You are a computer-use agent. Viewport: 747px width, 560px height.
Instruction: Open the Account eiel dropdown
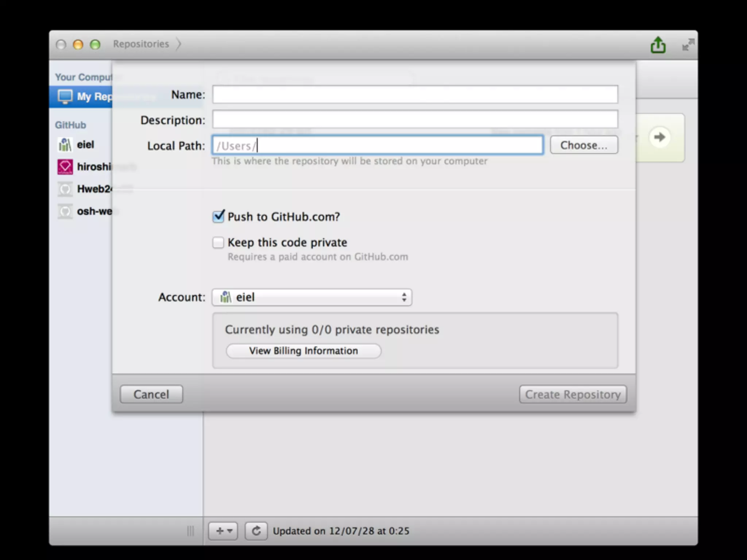tap(312, 297)
